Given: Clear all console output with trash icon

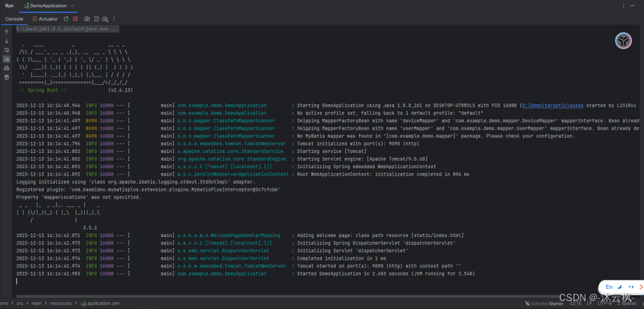Looking at the screenshot, I should point(7,77).
